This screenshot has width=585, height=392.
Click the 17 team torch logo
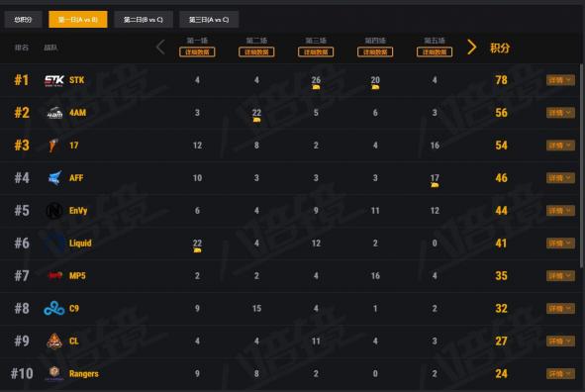point(53,146)
